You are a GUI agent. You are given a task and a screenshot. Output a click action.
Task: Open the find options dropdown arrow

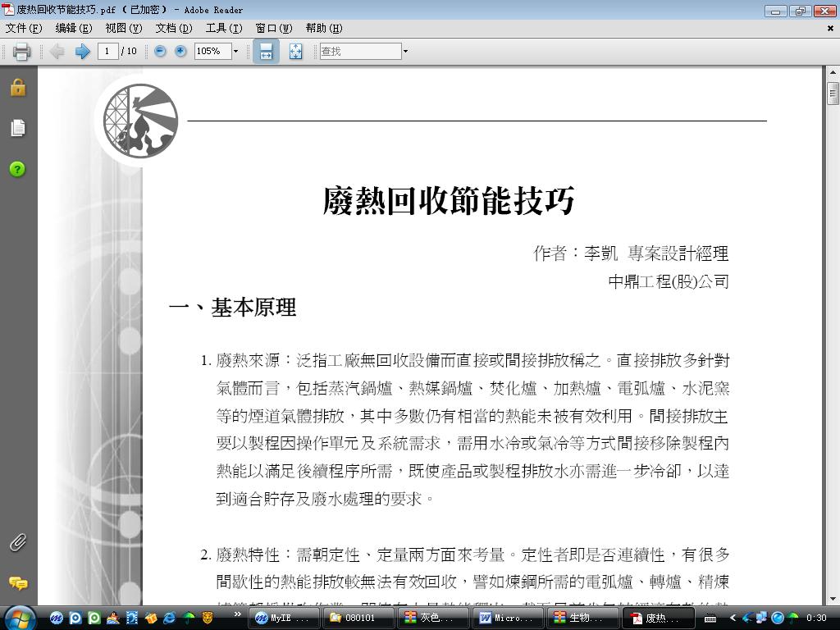click(405, 52)
